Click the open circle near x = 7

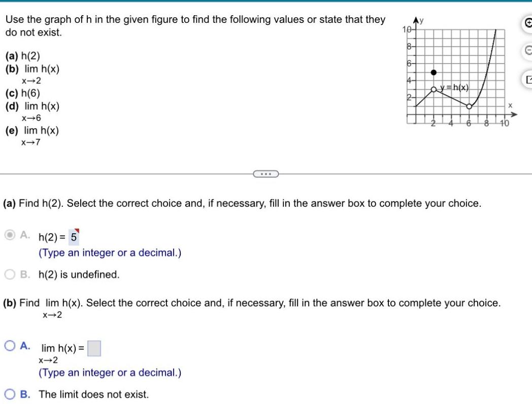469,107
